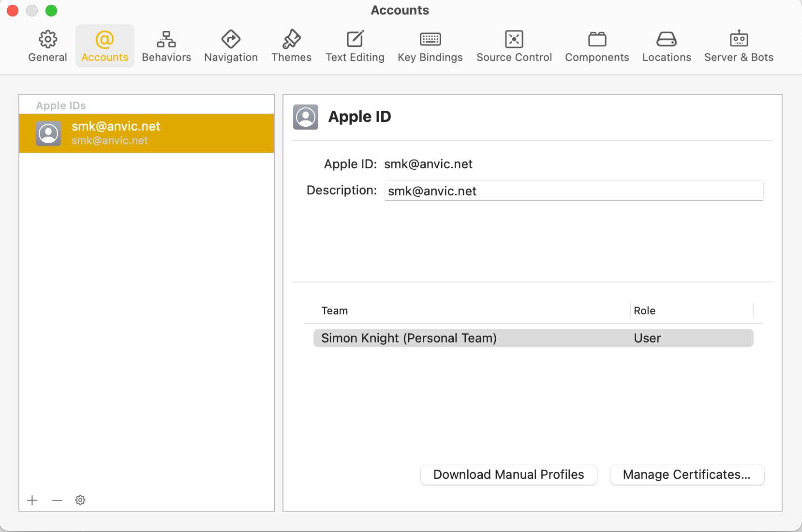Screen dimensions: 802x532
Task: Select smk@anvic.net account in Apple IDs list
Action: pyautogui.click(x=147, y=133)
